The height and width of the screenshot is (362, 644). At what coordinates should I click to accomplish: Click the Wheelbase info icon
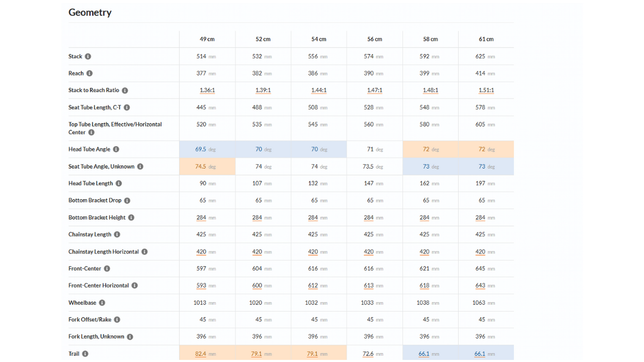tap(102, 303)
